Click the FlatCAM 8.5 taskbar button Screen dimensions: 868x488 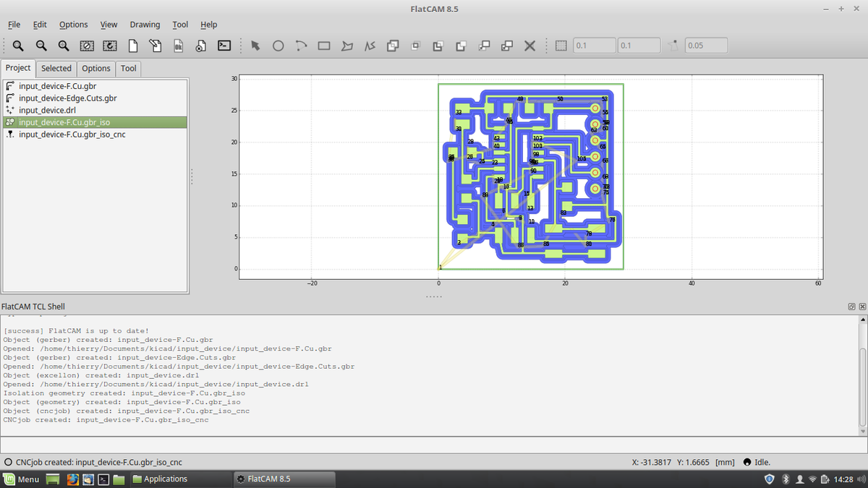284,479
